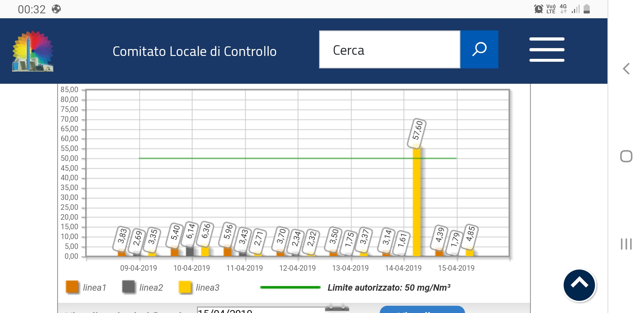The width and height of the screenshot is (644, 313).
Task: Toggle linea1 orange legend swatch
Action: (72, 287)
